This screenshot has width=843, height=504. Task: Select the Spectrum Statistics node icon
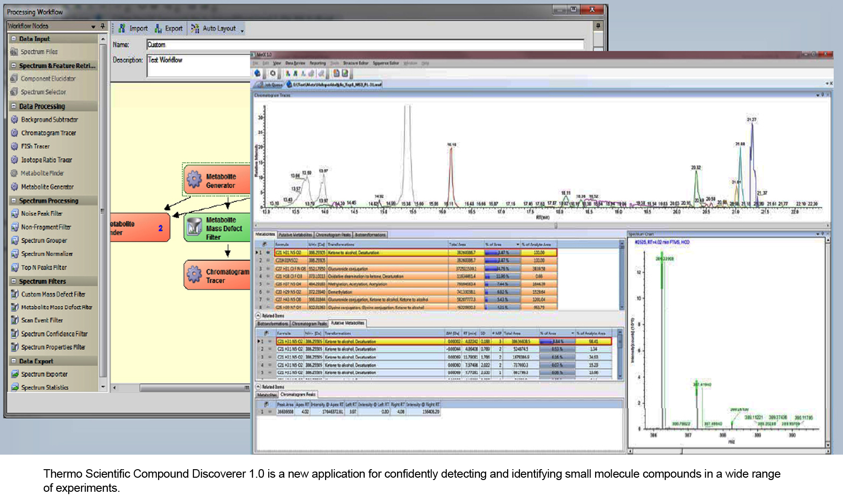[14, 387]
